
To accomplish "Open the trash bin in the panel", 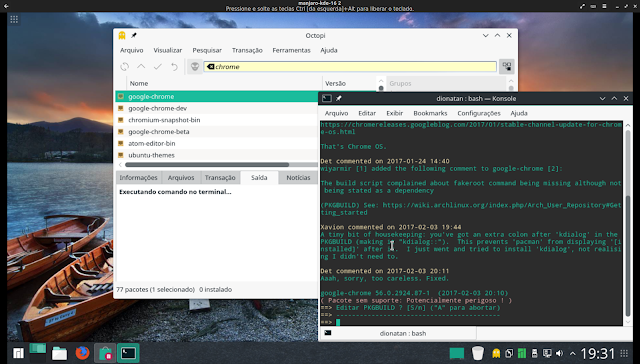I will (x=477, y=353).
